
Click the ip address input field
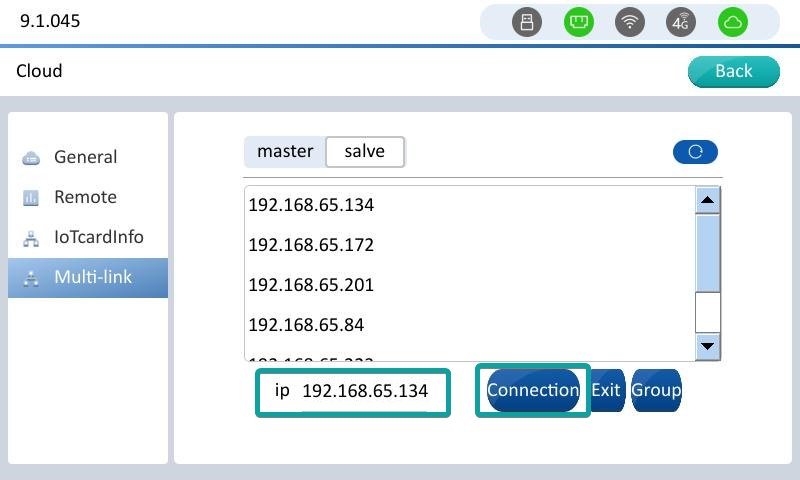(x=364, y=391)
